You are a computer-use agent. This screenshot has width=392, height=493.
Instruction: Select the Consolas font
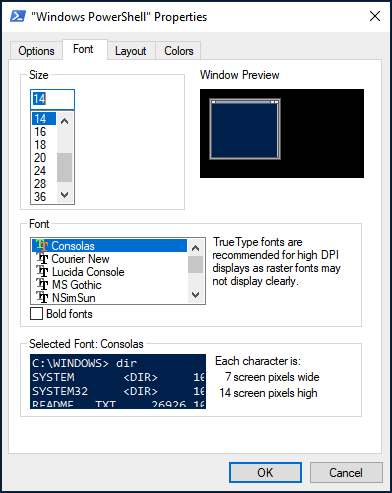coord(109,246)
